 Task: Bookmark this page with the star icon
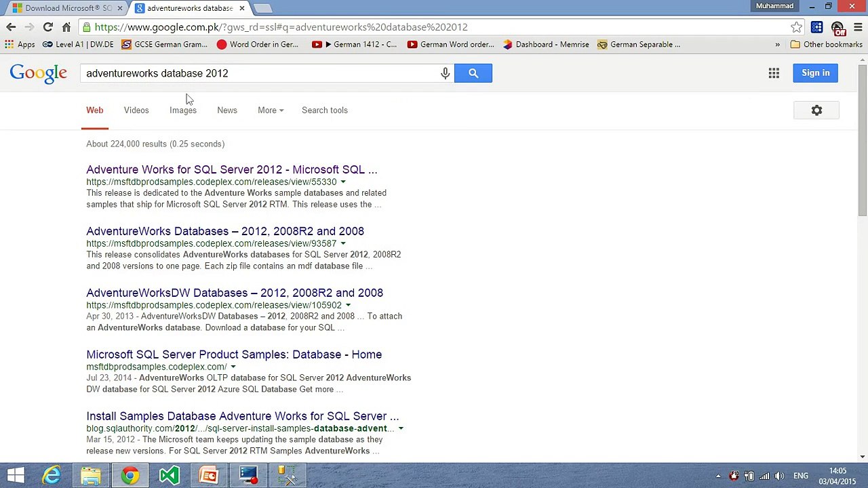pos(797,27)
